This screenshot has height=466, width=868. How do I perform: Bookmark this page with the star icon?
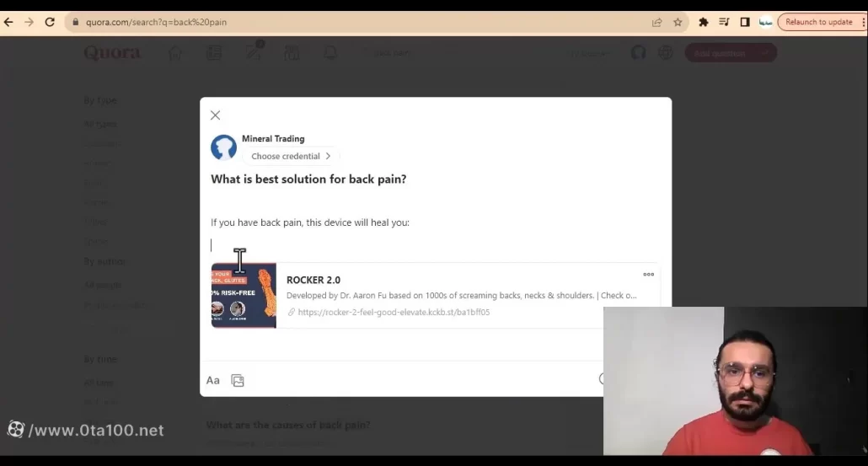[x=678, y=23]
